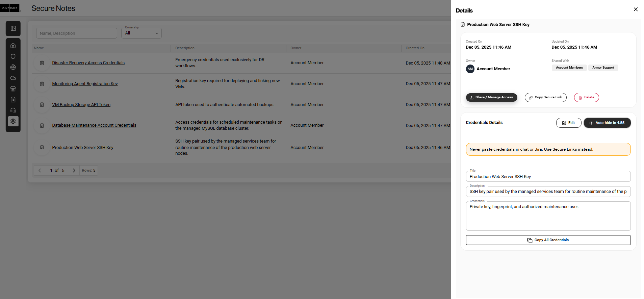Close the Details panel

pos(636,9)
